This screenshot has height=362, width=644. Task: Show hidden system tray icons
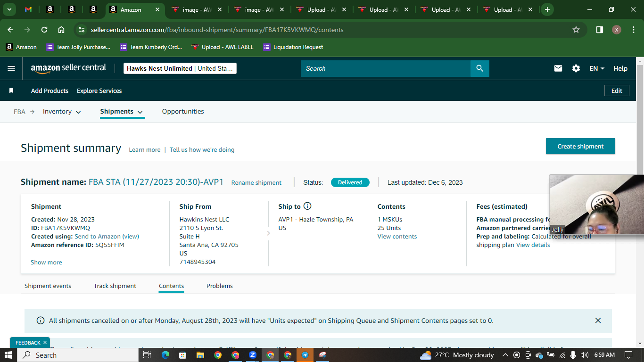[x=505, y=355]
